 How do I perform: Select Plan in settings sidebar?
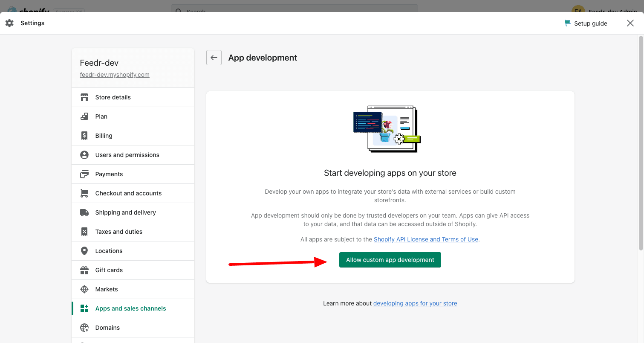[101, 116]
